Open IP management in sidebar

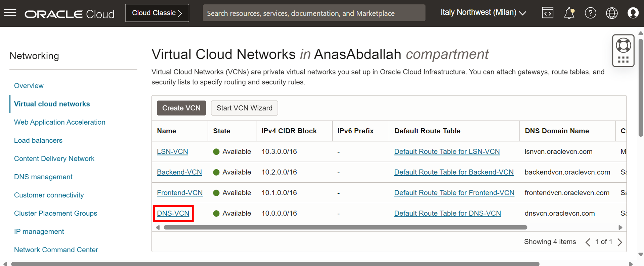point(39,231)
